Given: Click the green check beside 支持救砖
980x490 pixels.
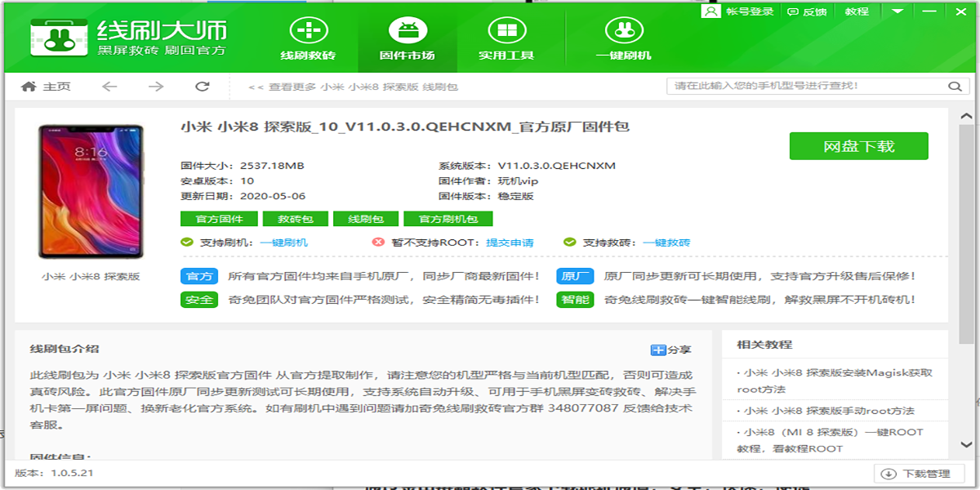Looking at the screenshot, I should point(569,243).
